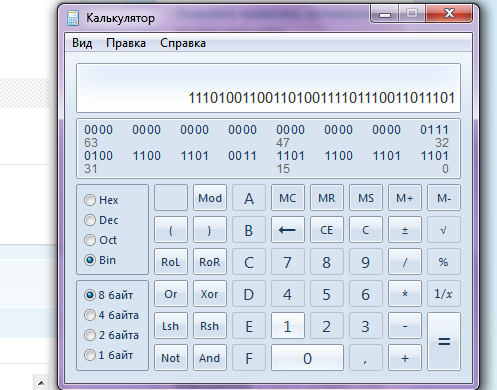Click the hex digit B button
The image size is (497, 390).
[249, 230]
